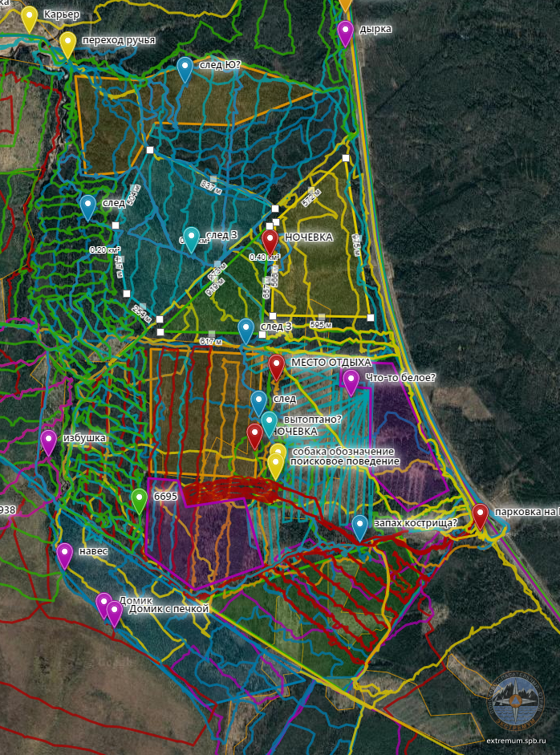Open the purple Что-то белое? pin
Viewport: 560px width, 755px height.
(x=351, y=381)
